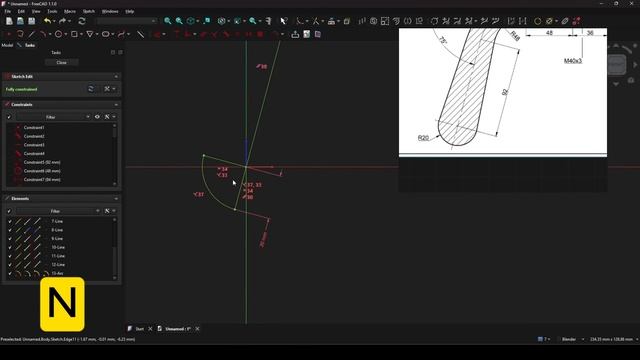640x360 pixels.
Task: Click the Fit All zoom icon
Action: 167,21
